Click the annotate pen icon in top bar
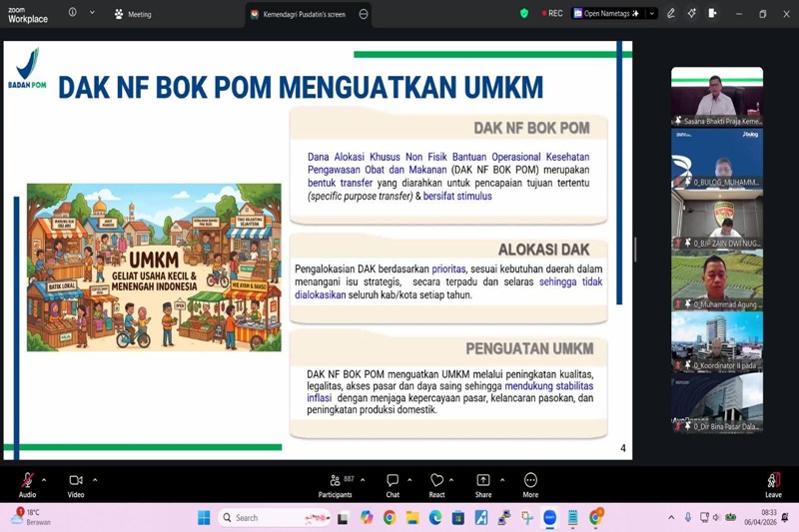 tap(671, 14)
